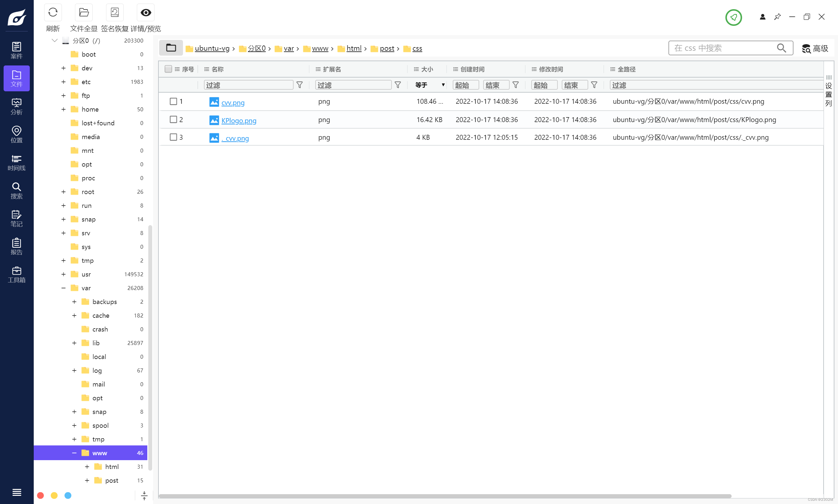This screenshot has width=838, height=504.
Task: Open the Timeline (时间线) sidebar section
Action: coord(16,162)
